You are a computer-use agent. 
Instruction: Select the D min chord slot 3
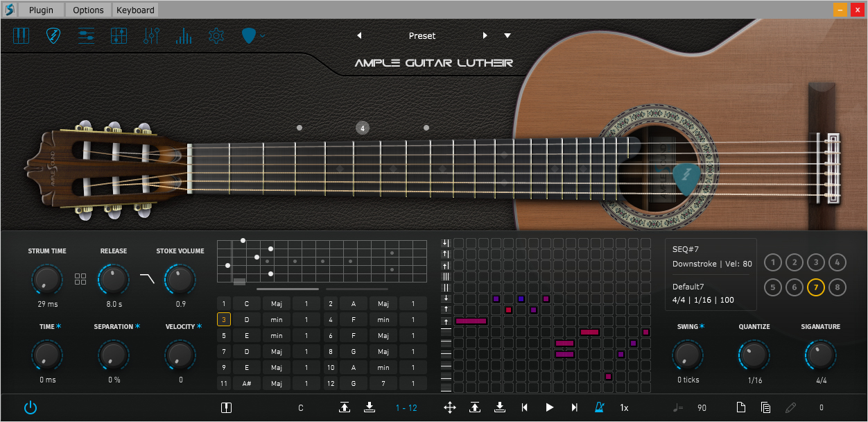(270, 319)
